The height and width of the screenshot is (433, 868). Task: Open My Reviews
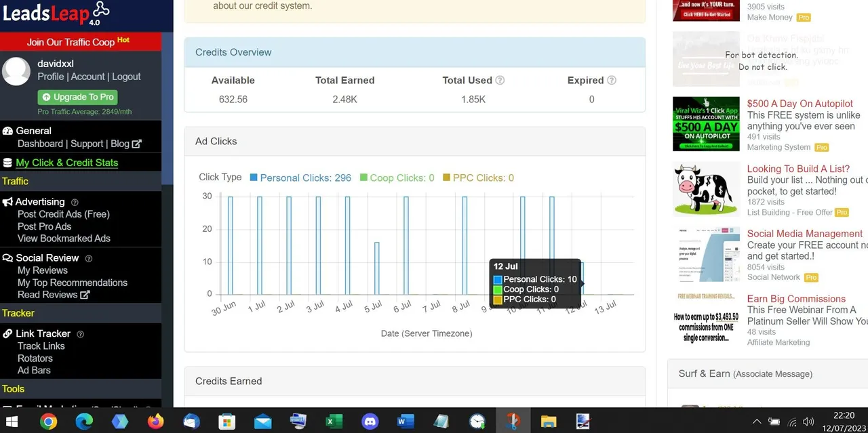43,270
